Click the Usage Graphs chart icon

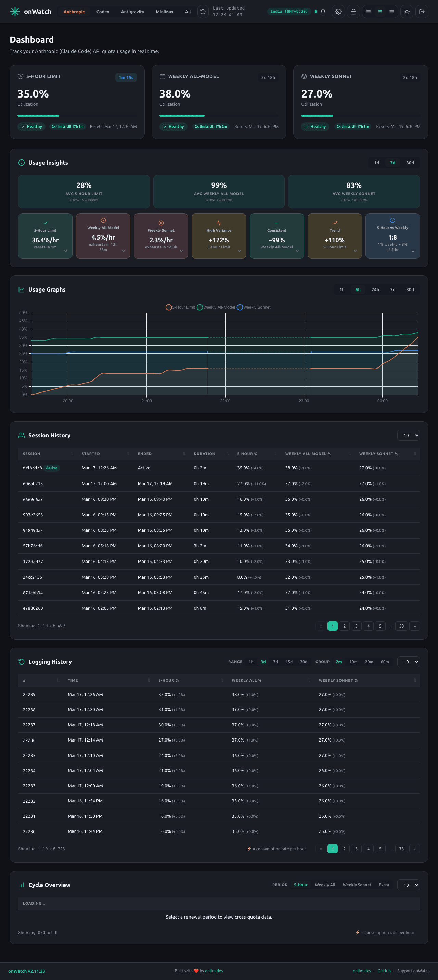(x=22, y=289)
